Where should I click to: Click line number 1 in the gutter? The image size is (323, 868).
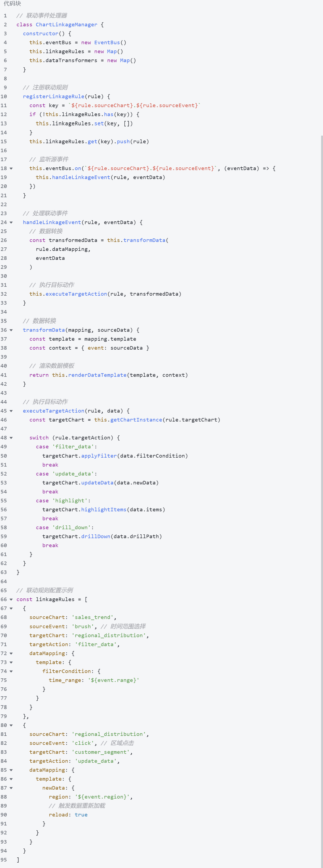(5, 16)
